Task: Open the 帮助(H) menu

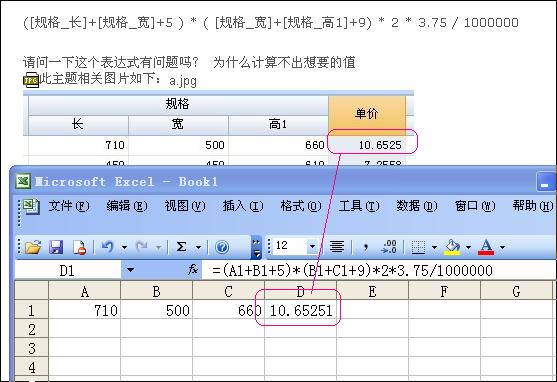Action: (x=533, y=206)
